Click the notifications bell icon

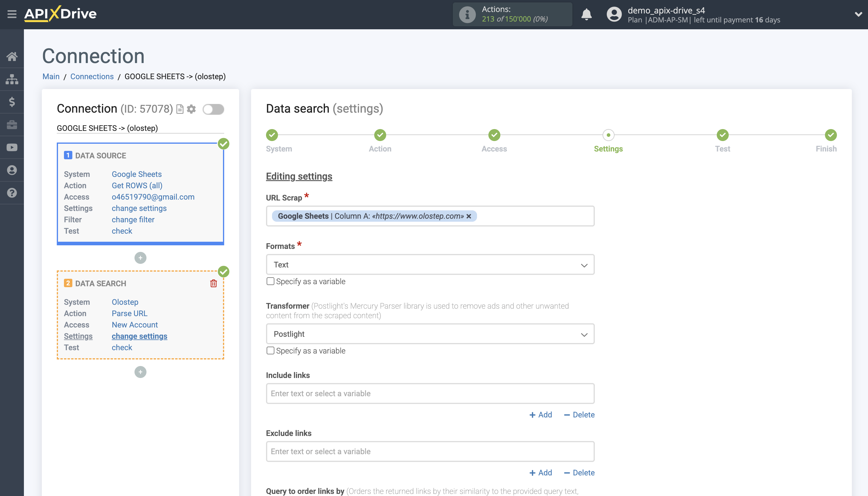[586, 14]
